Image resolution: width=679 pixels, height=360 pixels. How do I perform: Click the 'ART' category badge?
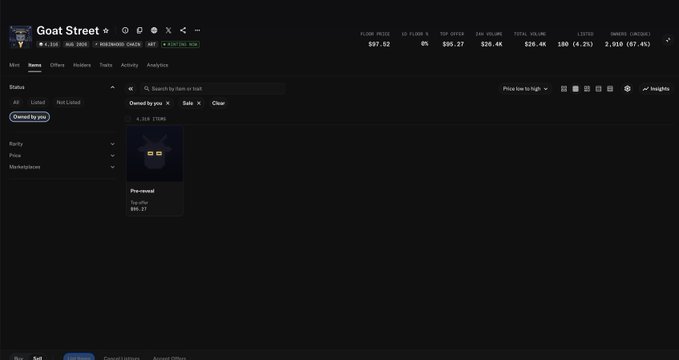(x=152, y=44)
